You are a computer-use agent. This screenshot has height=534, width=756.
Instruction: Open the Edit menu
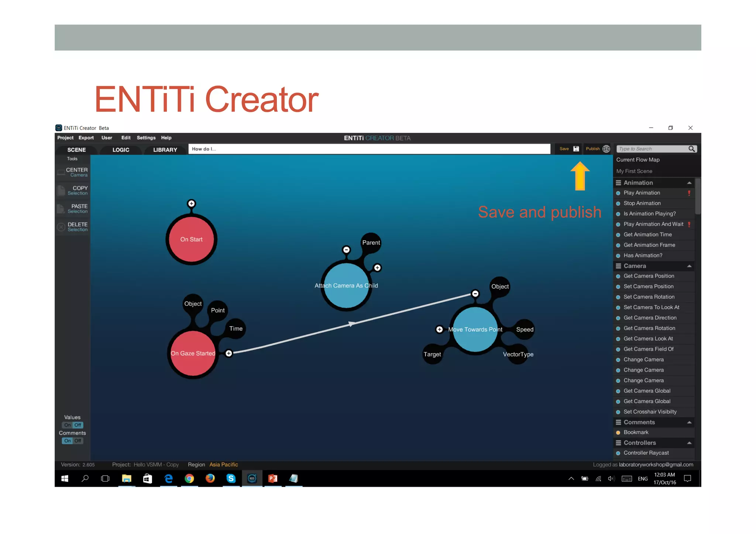point(126,138)
